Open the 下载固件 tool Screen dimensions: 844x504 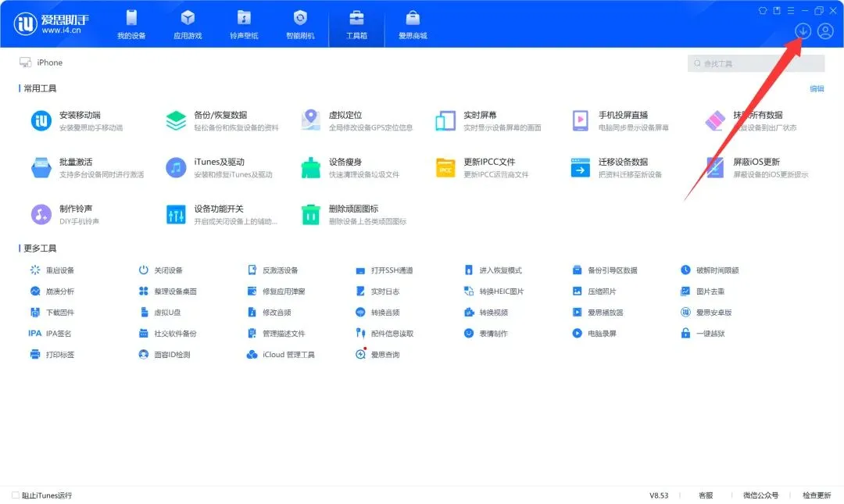(52, 313)
